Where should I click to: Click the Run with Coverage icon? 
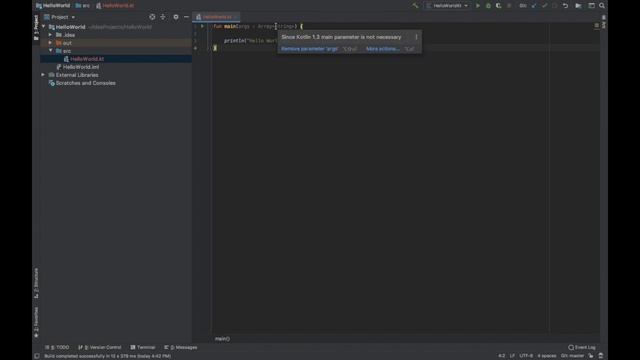(498, 6)
